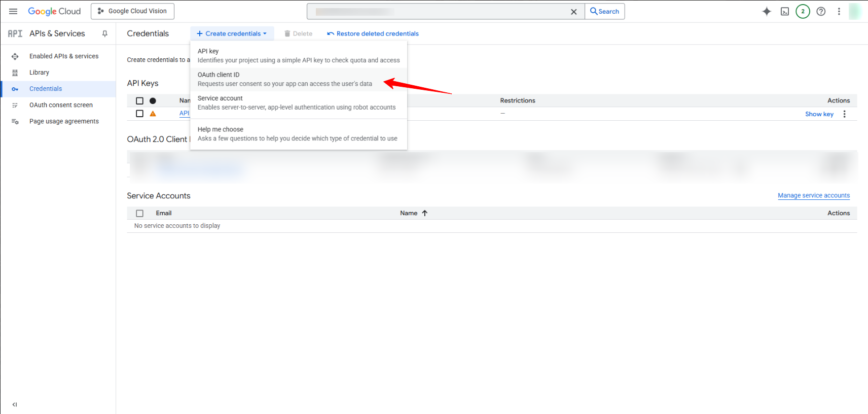This screenshot has width=868, height=414.
Task: Open the API key row actions menu
Action: 844,114
